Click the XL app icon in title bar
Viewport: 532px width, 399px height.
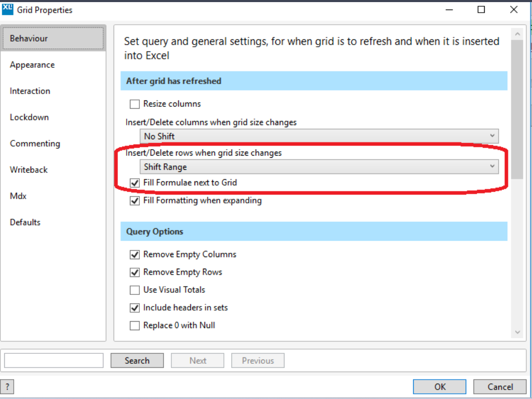coord(7,9)
